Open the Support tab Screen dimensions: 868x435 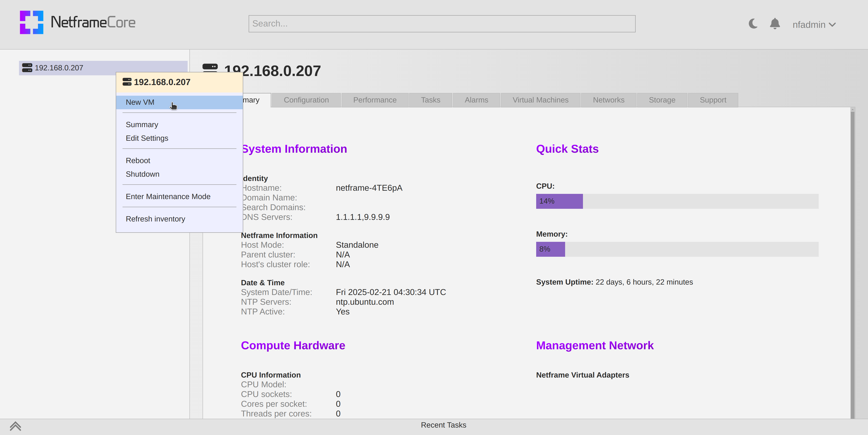713,100
